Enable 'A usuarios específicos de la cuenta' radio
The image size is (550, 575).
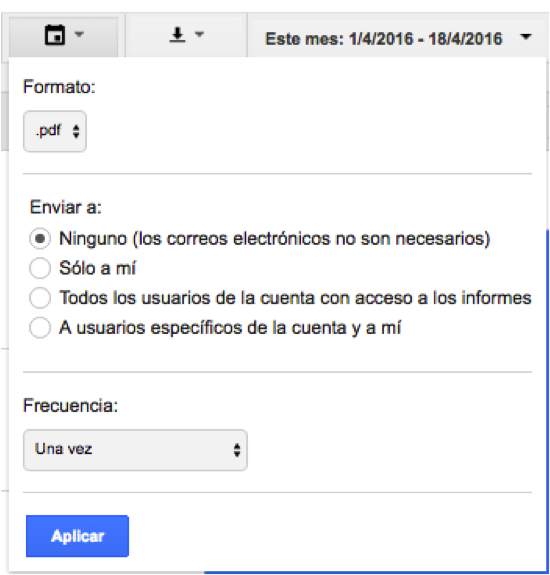click(x=40, y=327)
